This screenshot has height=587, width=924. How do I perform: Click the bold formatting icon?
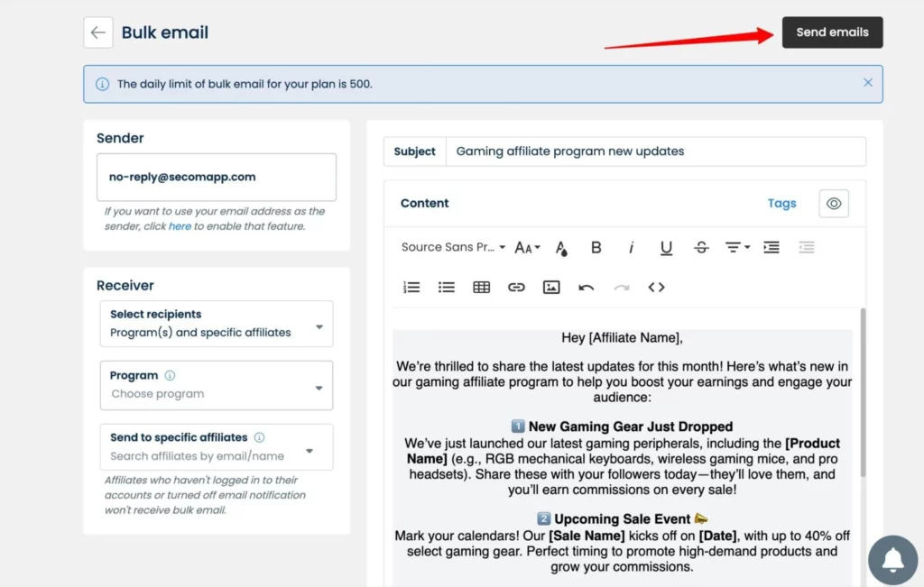click(x=596, y=247)
